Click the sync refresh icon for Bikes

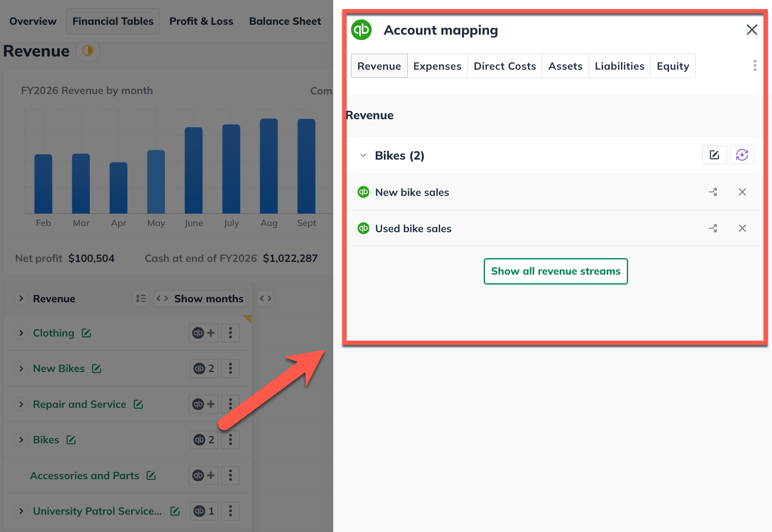[742, 155]
